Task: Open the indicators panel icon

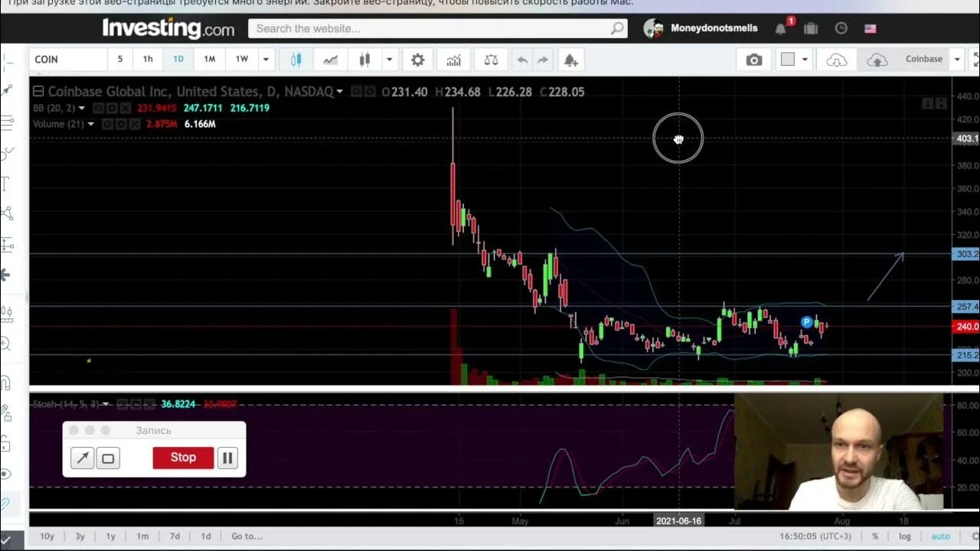Action: [453, 60]
